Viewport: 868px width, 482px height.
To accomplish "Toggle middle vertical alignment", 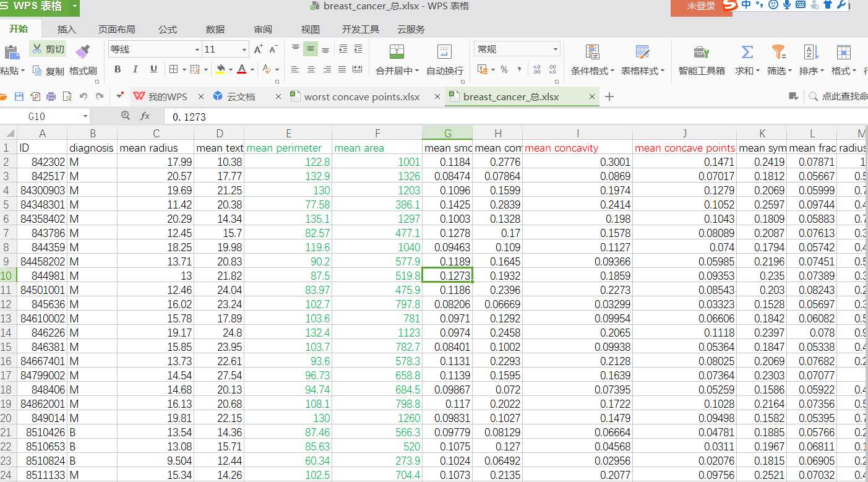I will pos(311,49).
